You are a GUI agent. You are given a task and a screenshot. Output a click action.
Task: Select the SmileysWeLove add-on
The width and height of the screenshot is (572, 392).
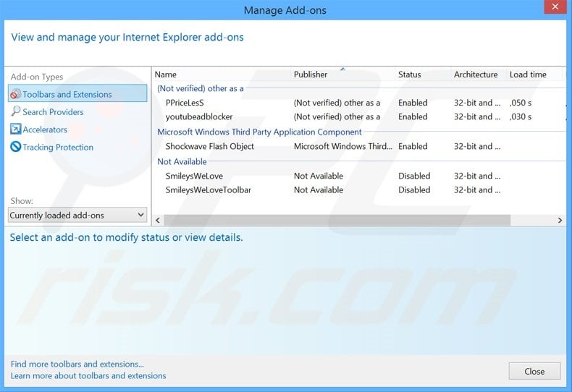[x=194, y=176]
